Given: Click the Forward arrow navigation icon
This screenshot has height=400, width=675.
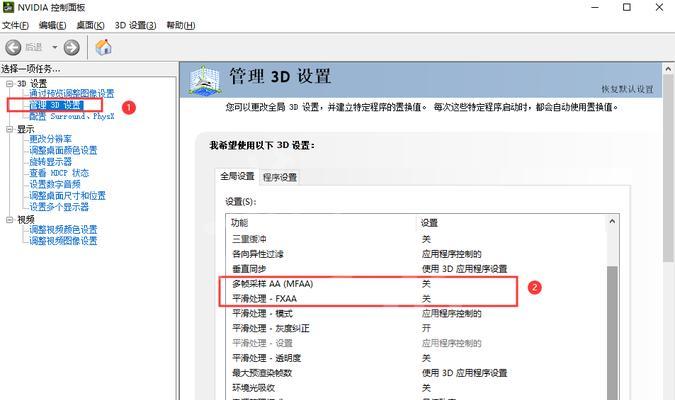Looking at the screenshot, I should click(71, 47).
